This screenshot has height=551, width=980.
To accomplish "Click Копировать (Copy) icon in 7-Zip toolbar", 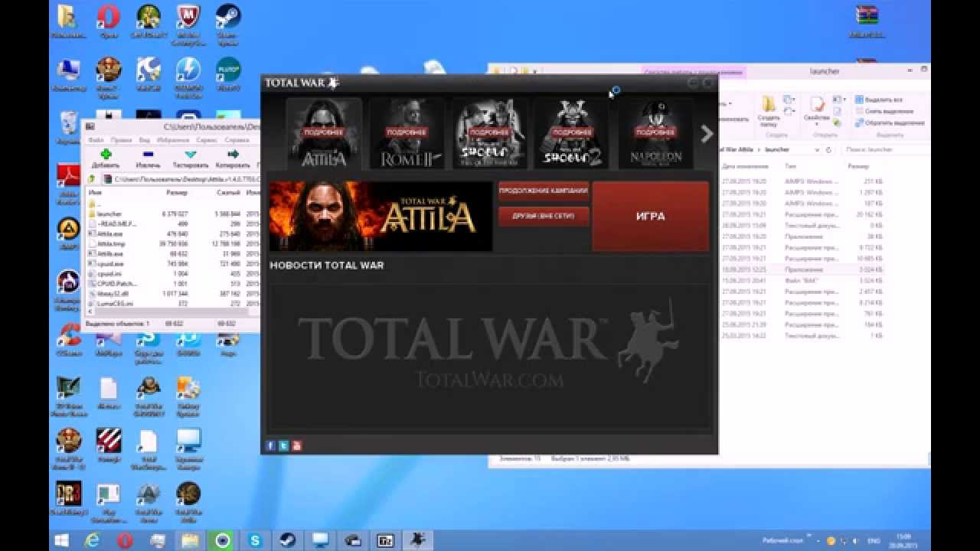I will [233, 158].
